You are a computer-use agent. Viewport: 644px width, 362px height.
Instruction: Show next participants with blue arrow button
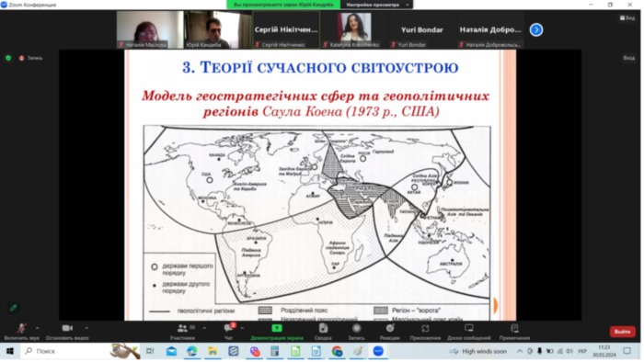tap(536, 29)
